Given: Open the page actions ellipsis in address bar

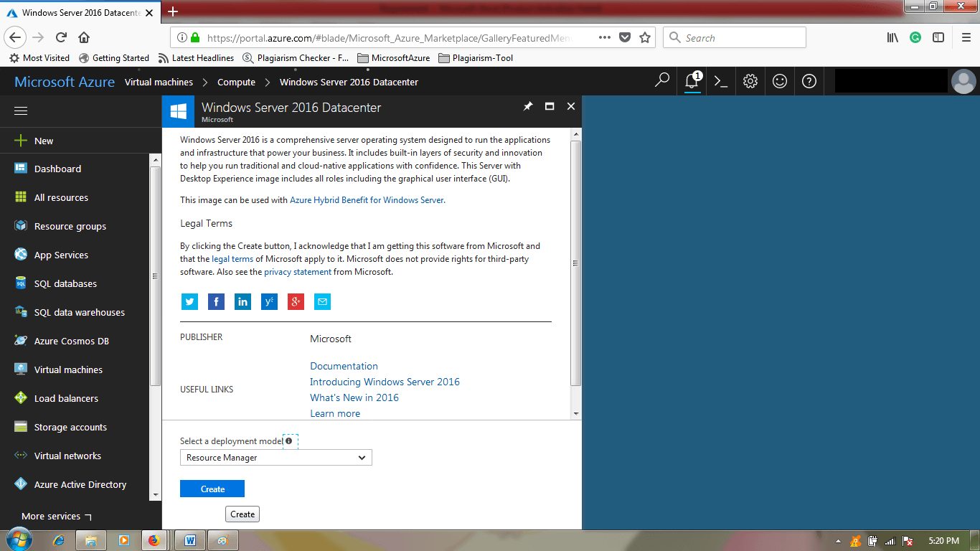Looking at the screenshot, I should [605, 37].
